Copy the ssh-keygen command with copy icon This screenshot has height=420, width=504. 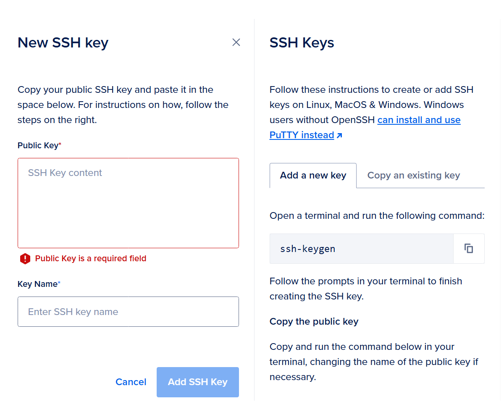tap(469, 249)
